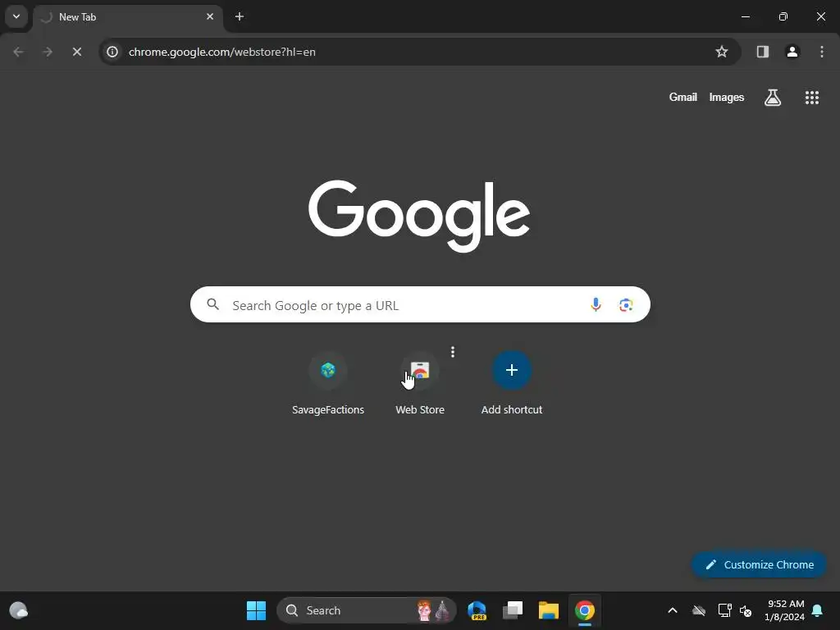Select the New Tab tab
The image size is (840, 630).
click(127, 16)
